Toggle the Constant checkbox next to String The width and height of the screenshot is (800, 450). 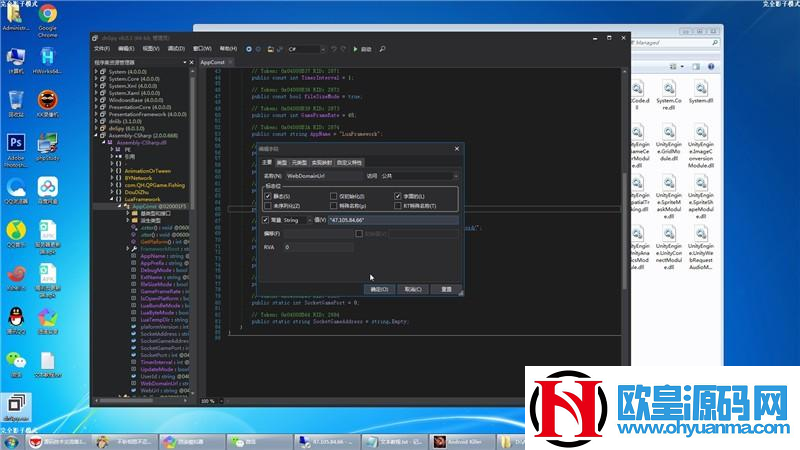point(265,220)
